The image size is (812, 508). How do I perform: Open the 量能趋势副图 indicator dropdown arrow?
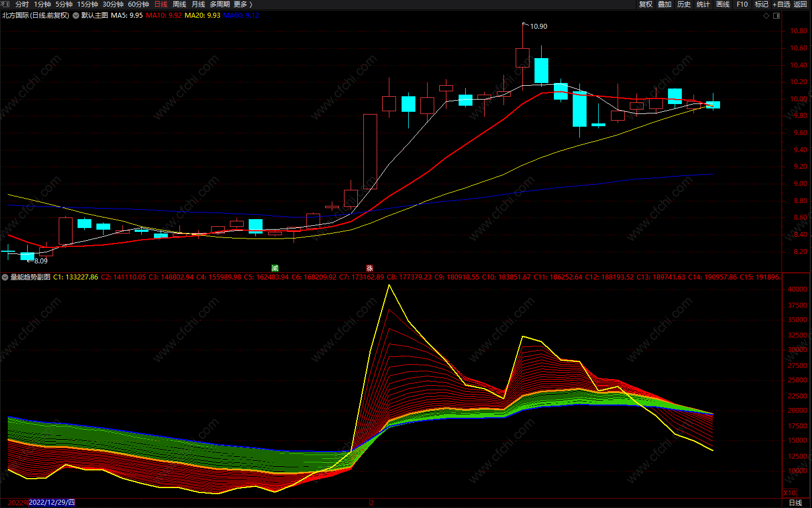click(x=5, y=277)
